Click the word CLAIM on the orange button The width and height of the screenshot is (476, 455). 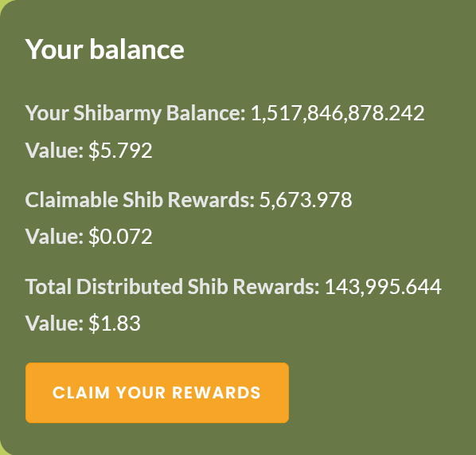click(81, 392)
